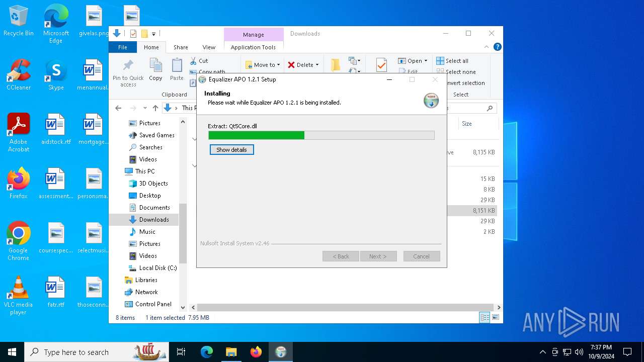Click the installer progress bar
This screenshot has height=362, width=644.
tap(321, 135)
